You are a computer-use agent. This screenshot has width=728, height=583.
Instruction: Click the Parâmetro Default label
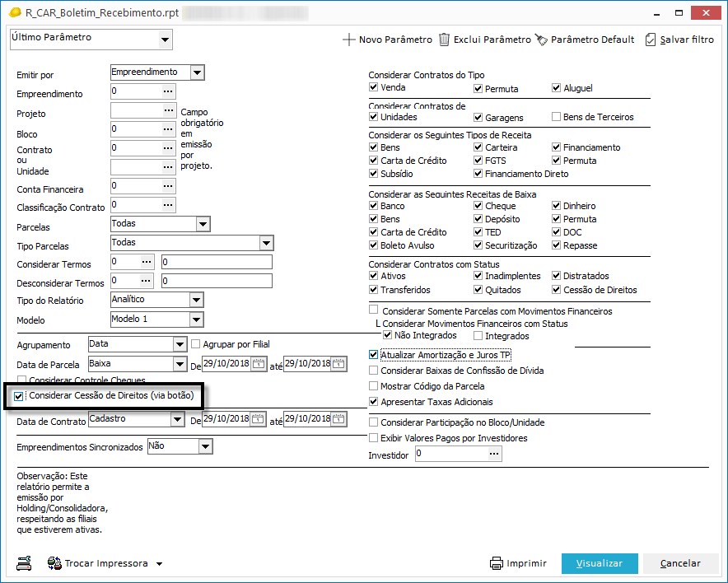pos(592,40)
